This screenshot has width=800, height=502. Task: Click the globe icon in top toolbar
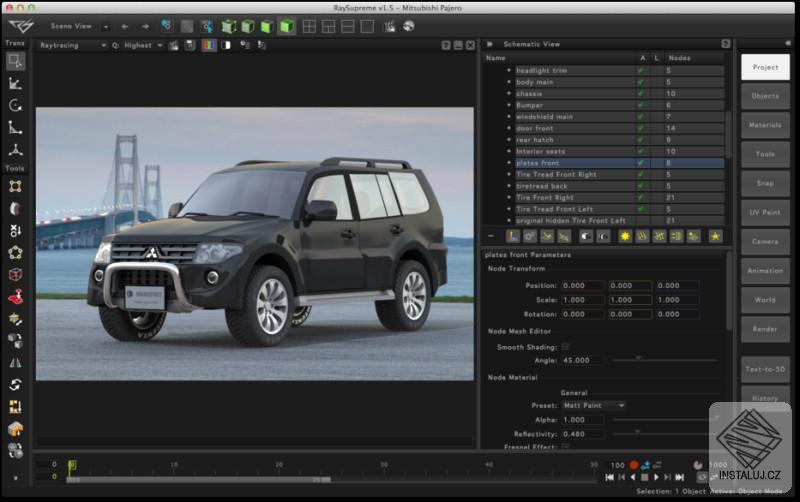(x=408, y=26)
